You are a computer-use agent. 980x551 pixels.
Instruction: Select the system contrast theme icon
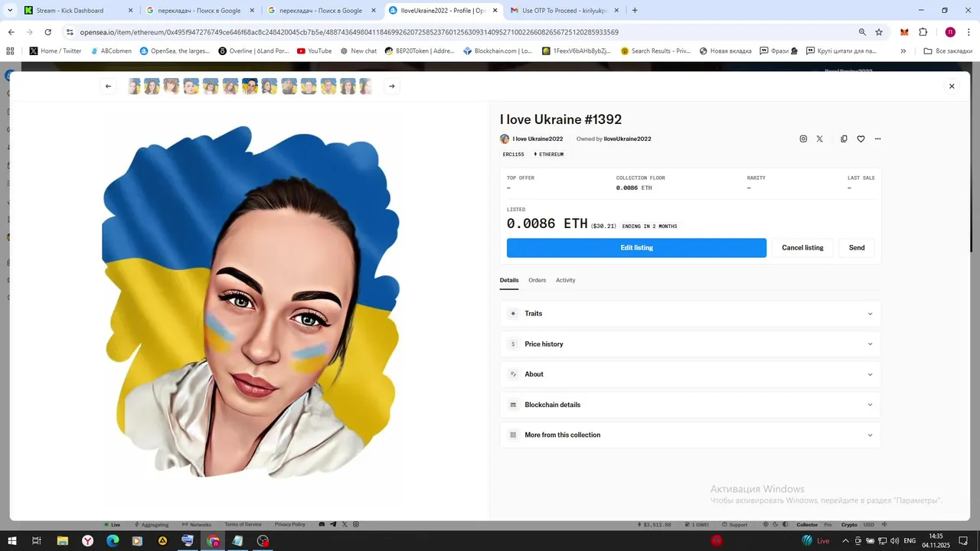click(786, 525)
